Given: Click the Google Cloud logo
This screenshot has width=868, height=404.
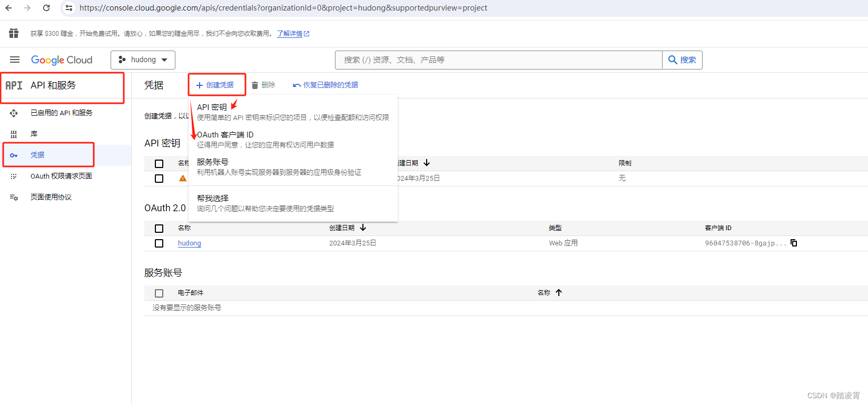Looking at the screenshot, I should (62, 60).
